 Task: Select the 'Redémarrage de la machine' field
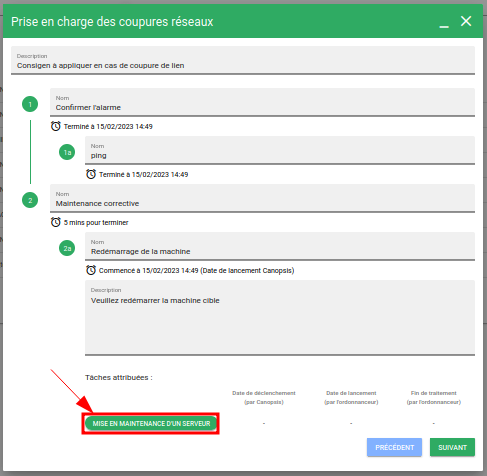280,246
